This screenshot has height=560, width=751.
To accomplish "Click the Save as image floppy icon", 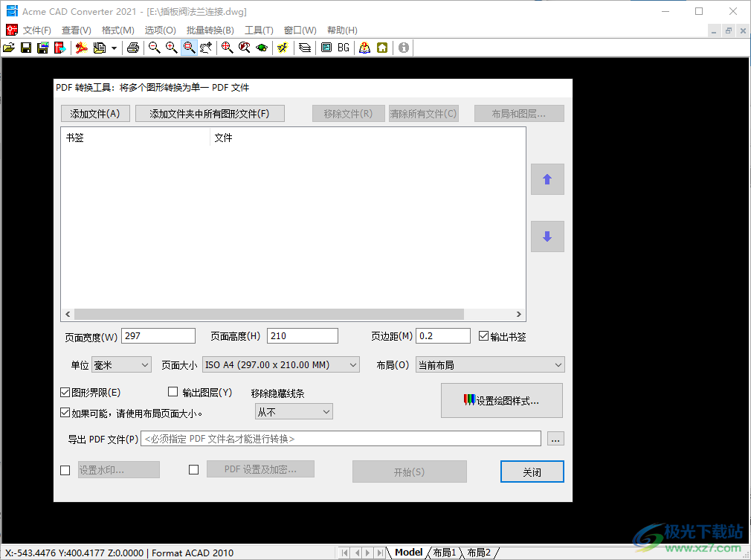I will point(42,48).
